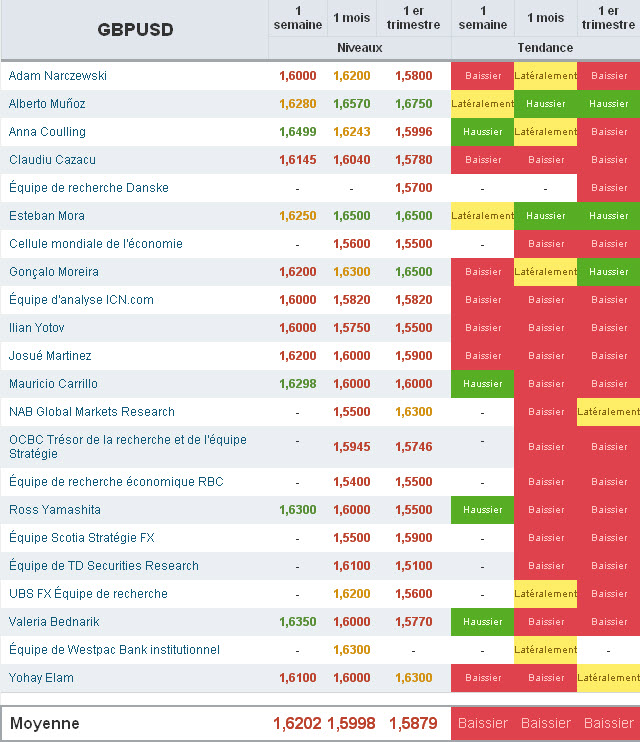Click the Tendance column group header
The width and height of the screenshot is (640, 742).
click(545, 48)
